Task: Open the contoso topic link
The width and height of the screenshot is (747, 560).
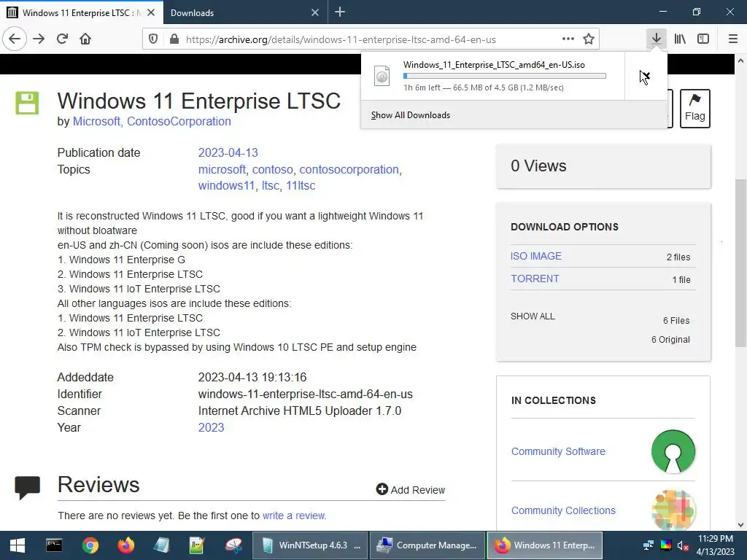Action: point(273,169)
